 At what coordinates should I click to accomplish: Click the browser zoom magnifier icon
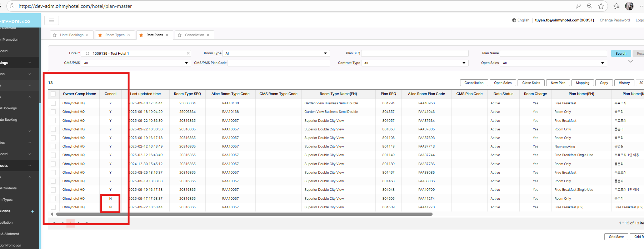click(590, 6)
